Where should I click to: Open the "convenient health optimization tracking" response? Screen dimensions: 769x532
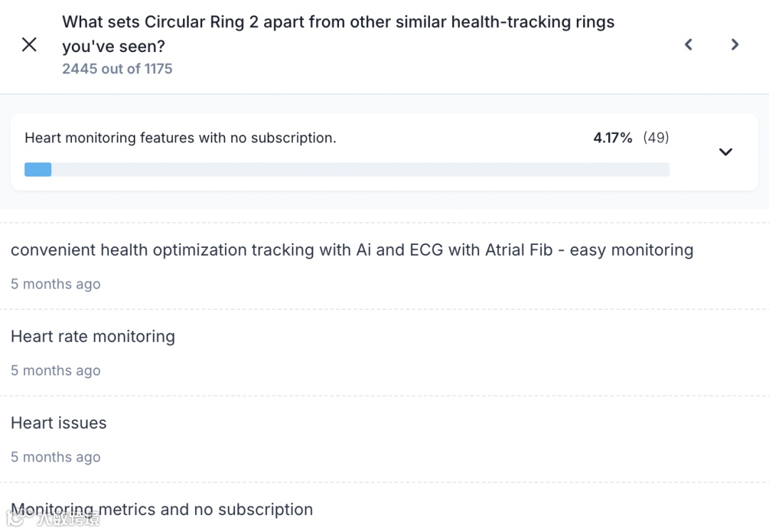pos(352,250)
